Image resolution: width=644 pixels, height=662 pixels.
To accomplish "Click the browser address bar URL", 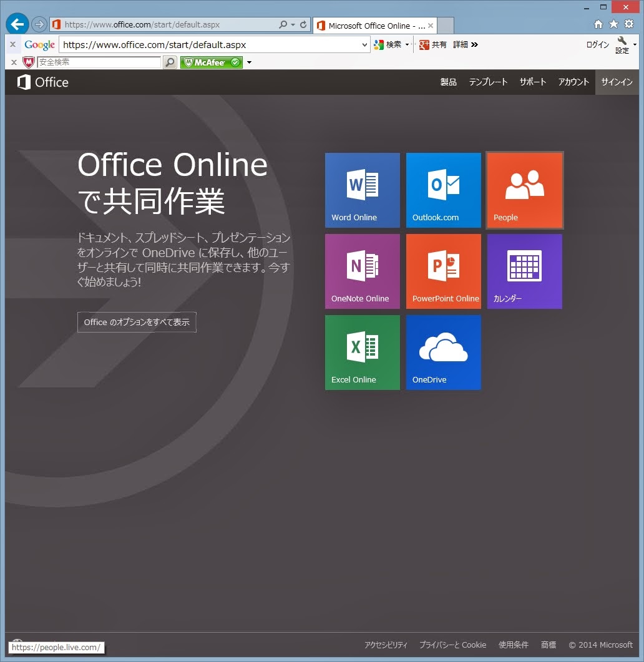I will tap(142, 24).
